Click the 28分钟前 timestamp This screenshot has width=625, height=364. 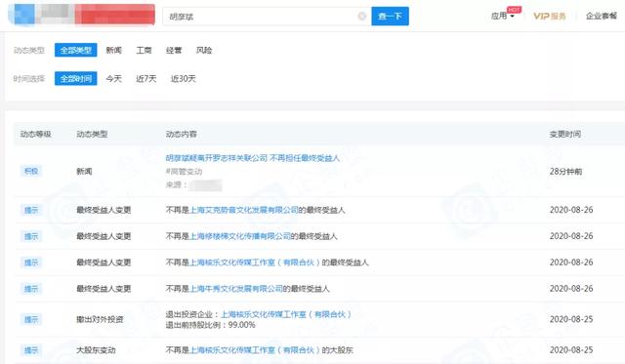tap(565, 172)
